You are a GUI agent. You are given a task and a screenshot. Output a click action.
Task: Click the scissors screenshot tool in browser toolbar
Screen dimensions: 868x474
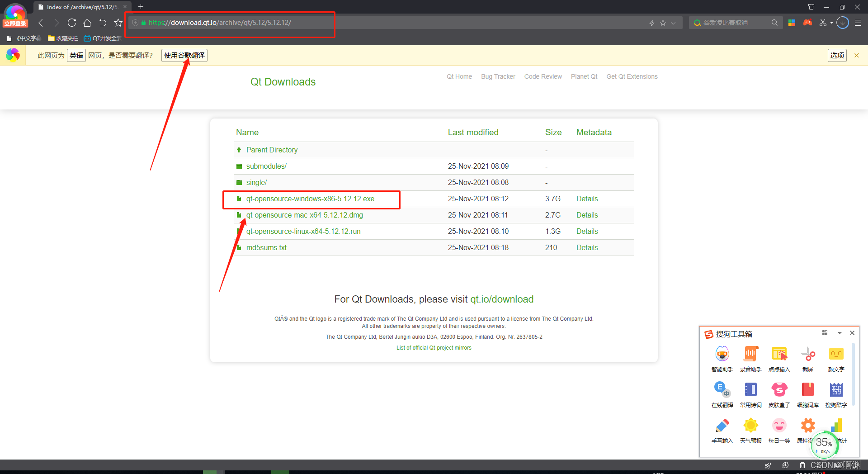click(x=823, y=23)
